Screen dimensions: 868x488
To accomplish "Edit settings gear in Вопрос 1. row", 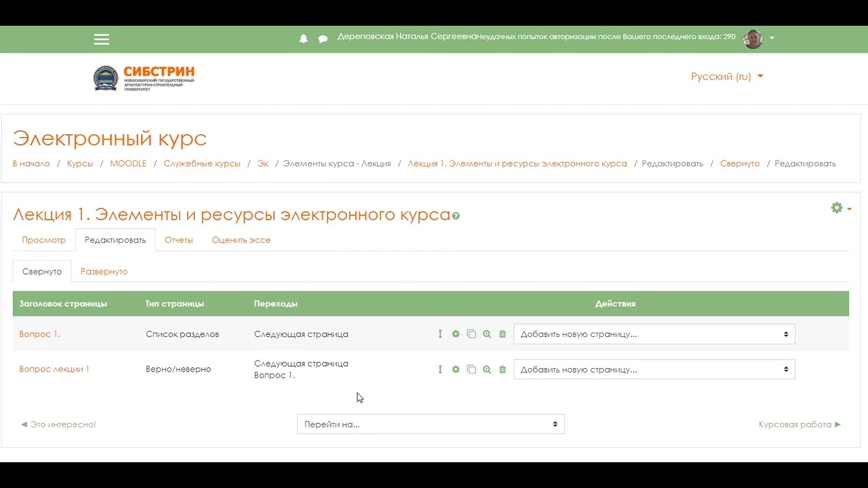I will tap(456, 334).
